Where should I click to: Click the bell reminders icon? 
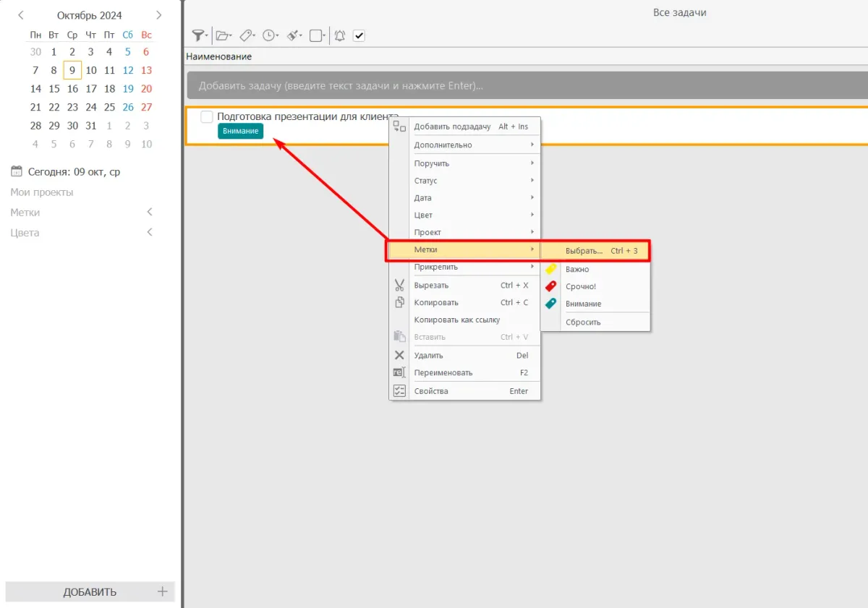[339, 35]
